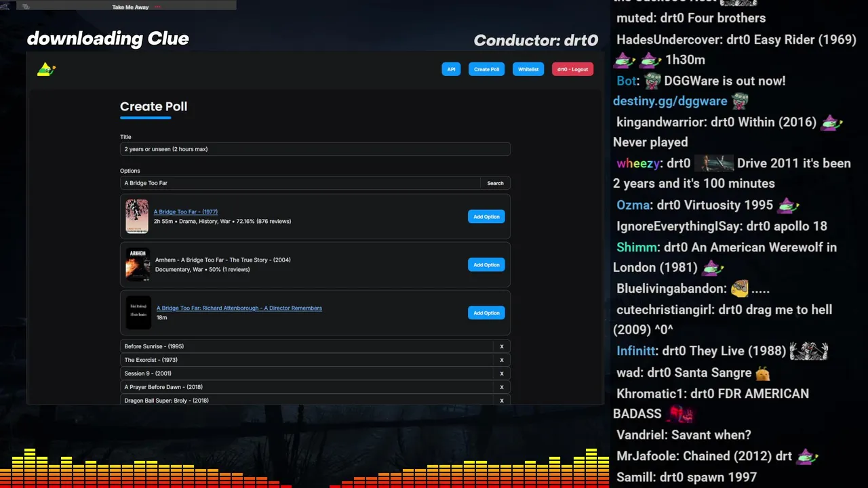868x488 pixels.
Task: Open the API page button
Action: (451, 69)
